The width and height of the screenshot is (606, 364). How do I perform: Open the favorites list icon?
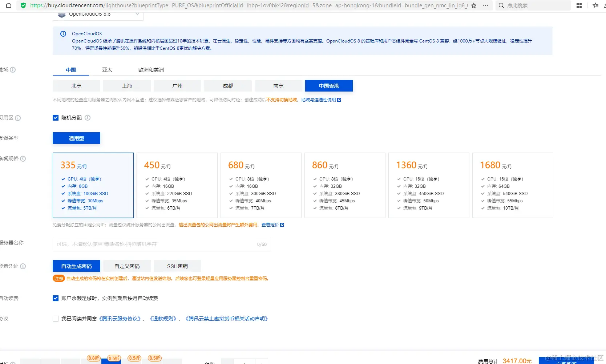pyautogui.click(x=595, y=5)
